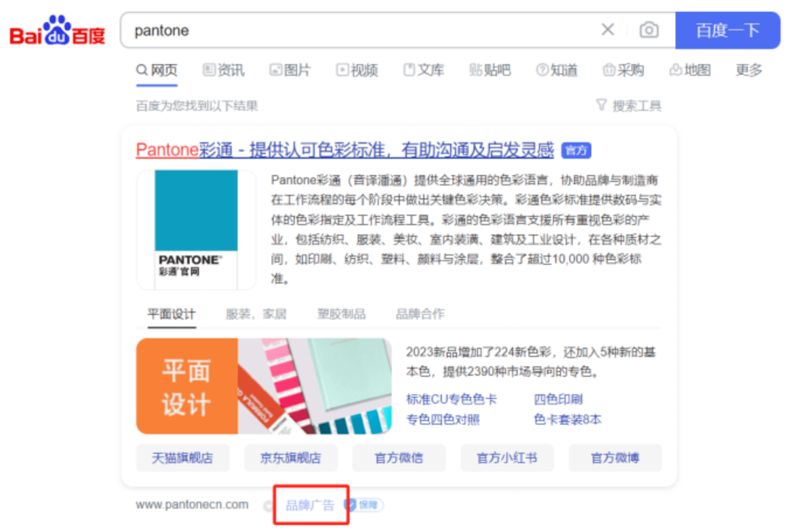Click the 官方微信 button
Image resolution: width=794 pixels, height=532 pixels.
click(399, 458)
